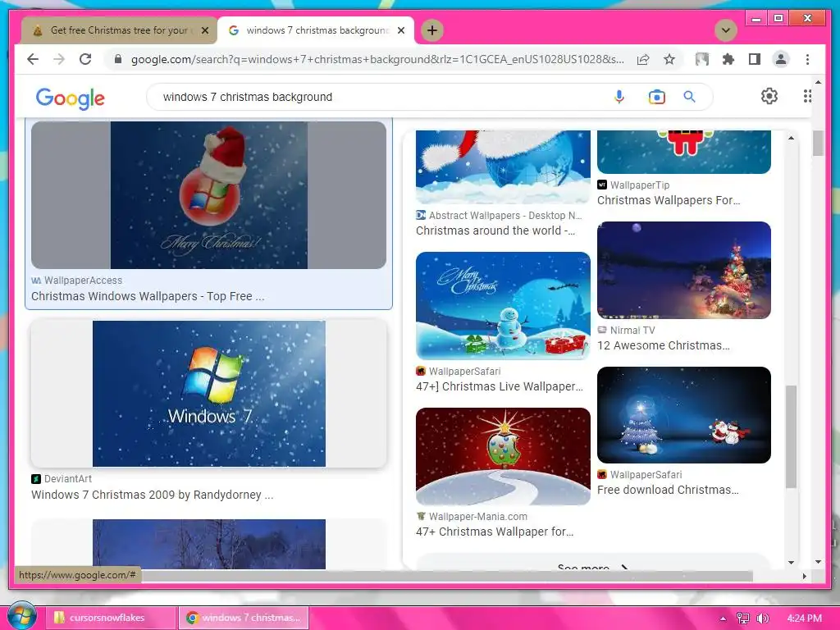
Task: Open the red Android robot wallpaper thumbnail
Action: (x=684, y=152)
